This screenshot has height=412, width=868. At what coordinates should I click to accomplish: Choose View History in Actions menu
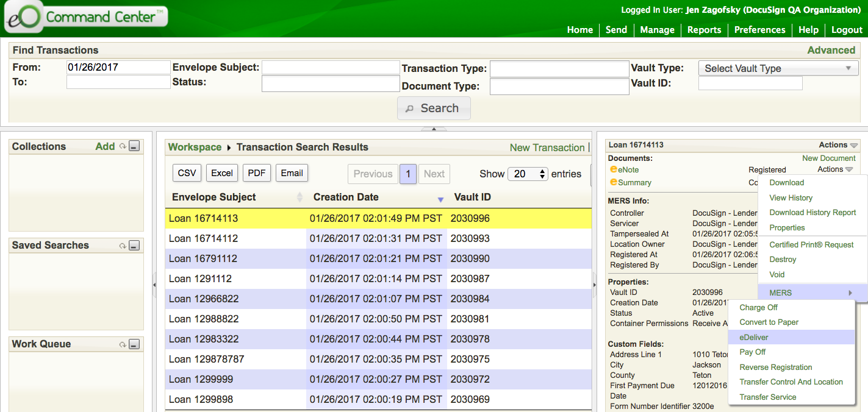click(791, 197)
